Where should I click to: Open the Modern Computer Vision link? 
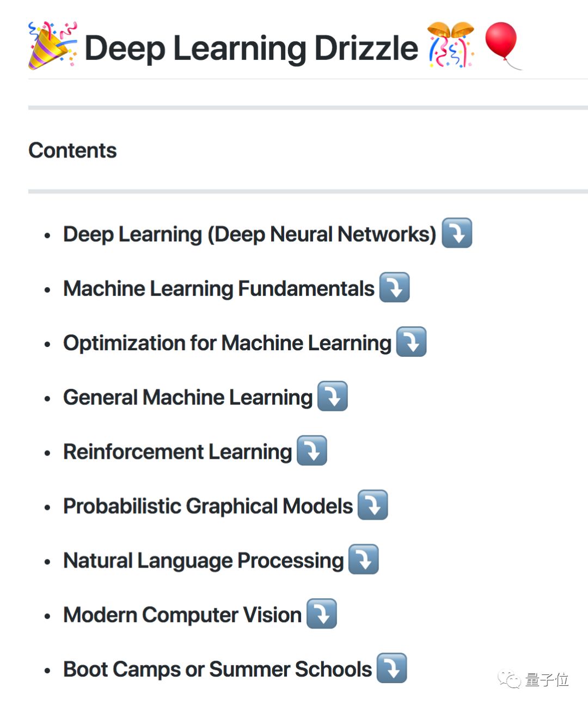tap(182, 616)
